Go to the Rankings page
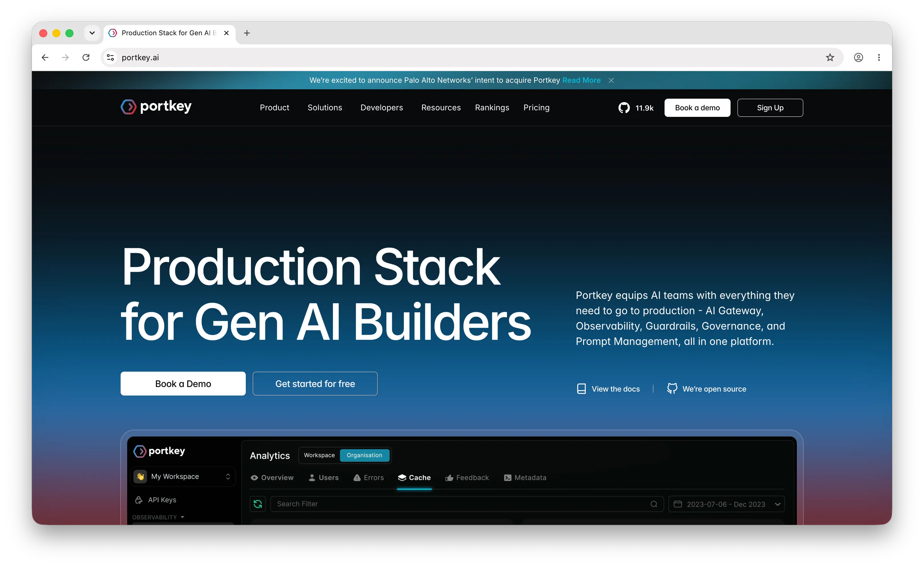This screenshot has width=924, height=567. [492, 108]
